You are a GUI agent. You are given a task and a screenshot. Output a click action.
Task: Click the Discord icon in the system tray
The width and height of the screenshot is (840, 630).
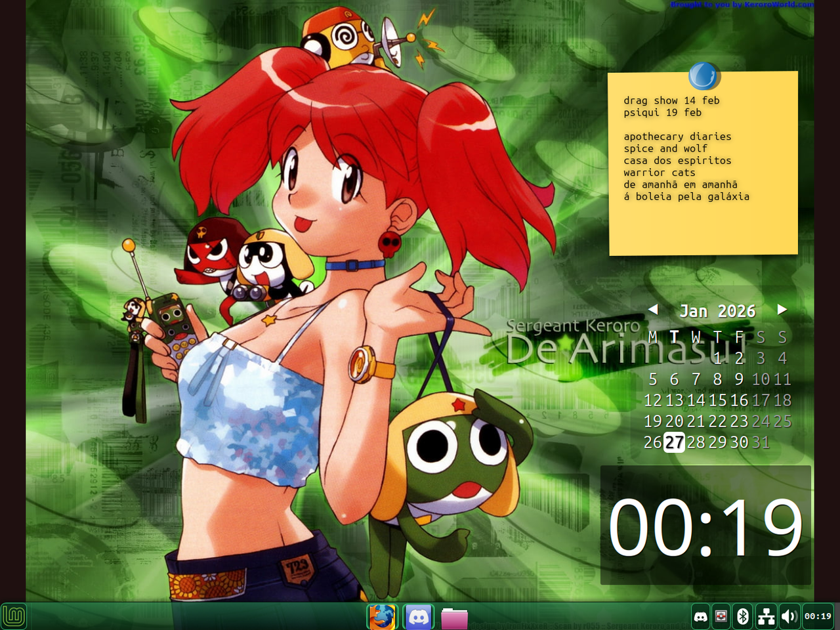(700, 616)
